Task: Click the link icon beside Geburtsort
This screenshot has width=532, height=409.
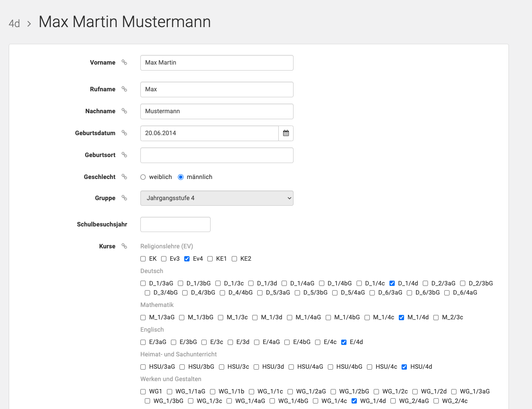Action: (124, 155)
